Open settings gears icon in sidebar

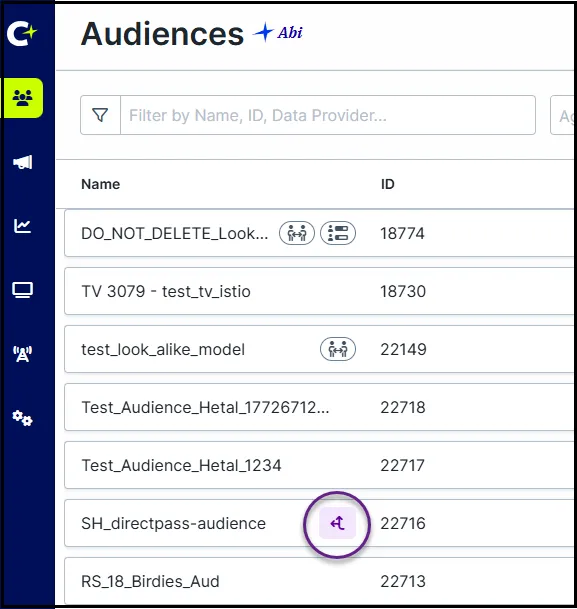click(x=23, y=418)
